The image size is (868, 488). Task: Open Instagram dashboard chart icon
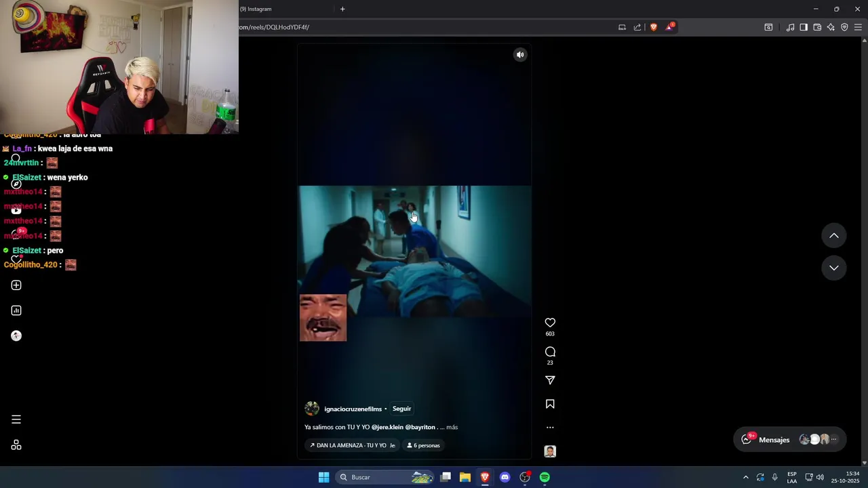(16, 310)
